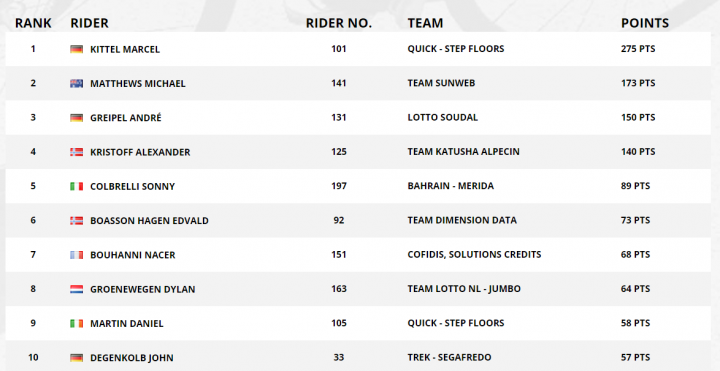Click the Dutch flag beside Groenewegen Dylan

click(76, 289)
